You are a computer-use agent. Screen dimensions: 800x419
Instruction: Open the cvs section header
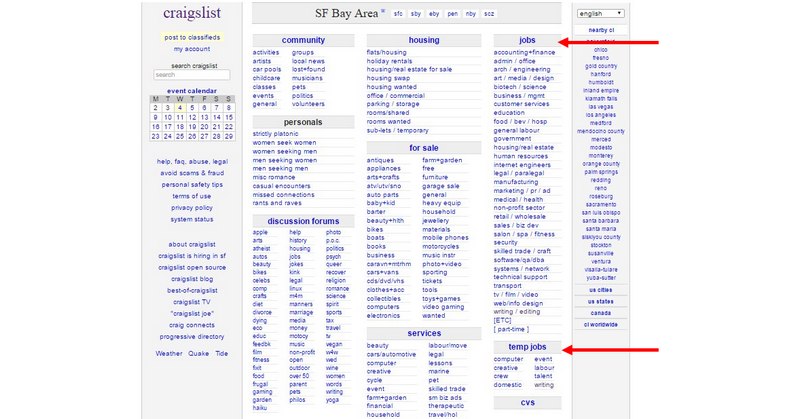(x=528, y=403)
